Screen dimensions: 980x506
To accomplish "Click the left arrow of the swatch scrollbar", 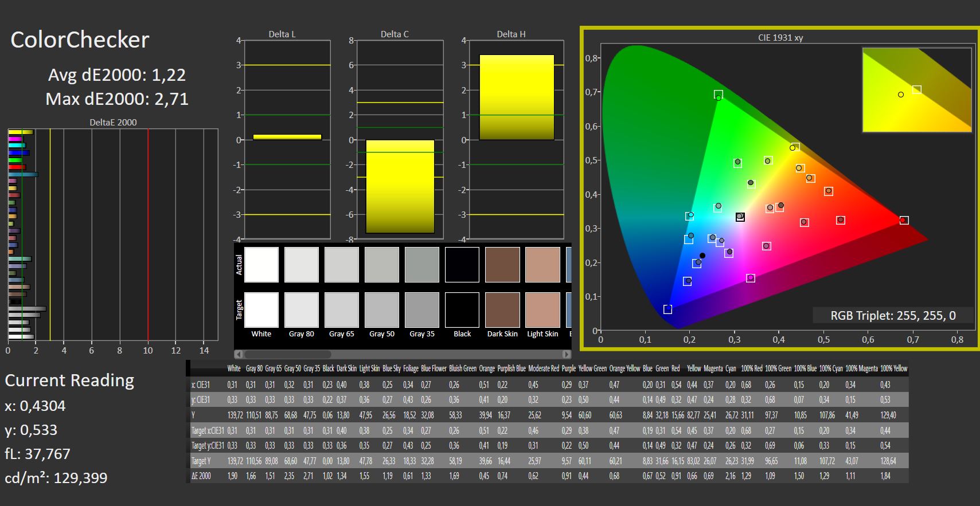I will 239,354.
